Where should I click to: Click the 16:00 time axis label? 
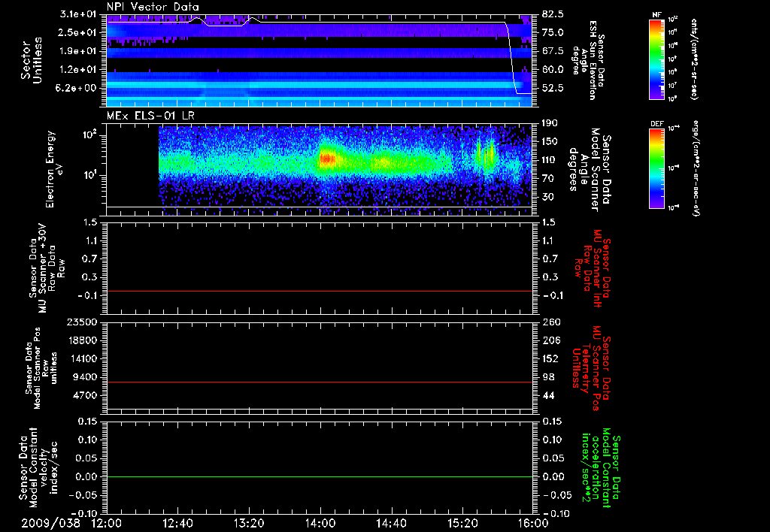[533, 523]
